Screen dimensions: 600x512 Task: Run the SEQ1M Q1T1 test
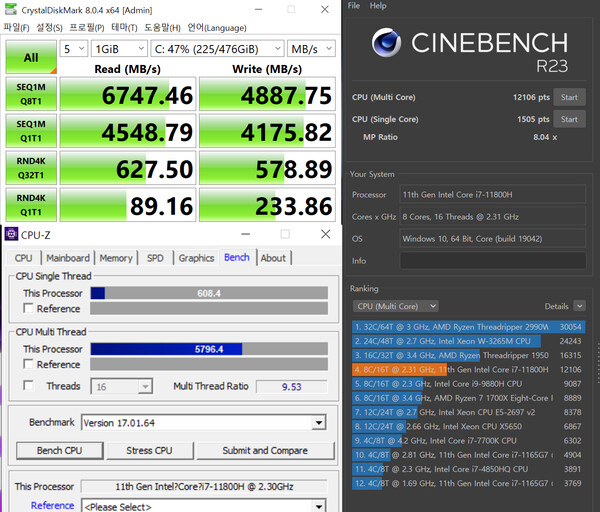pyautogui.click(x=31, y=131)
